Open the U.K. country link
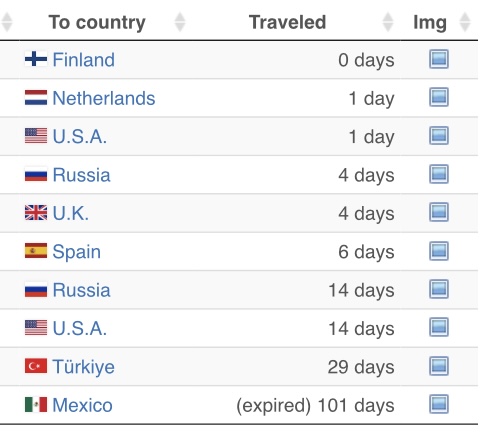 point(71,213)
